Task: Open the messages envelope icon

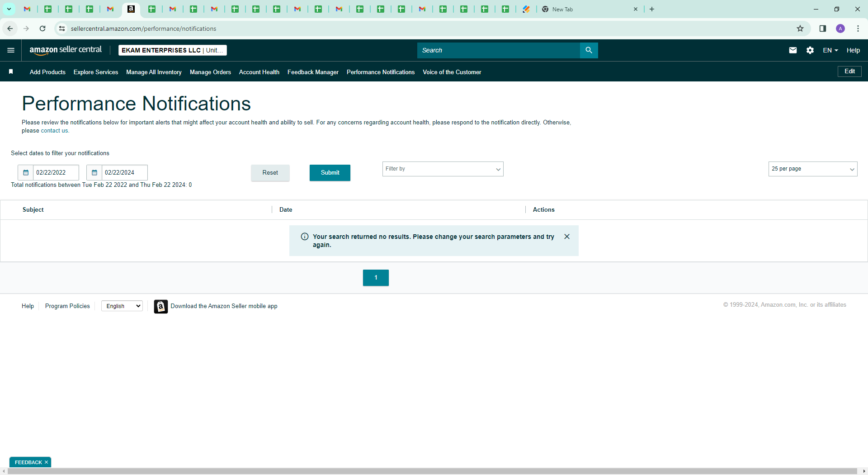Action: tap(793, 50)
